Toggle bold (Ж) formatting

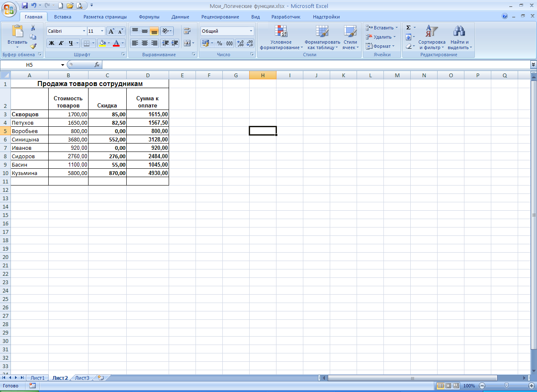coord(51,43)
